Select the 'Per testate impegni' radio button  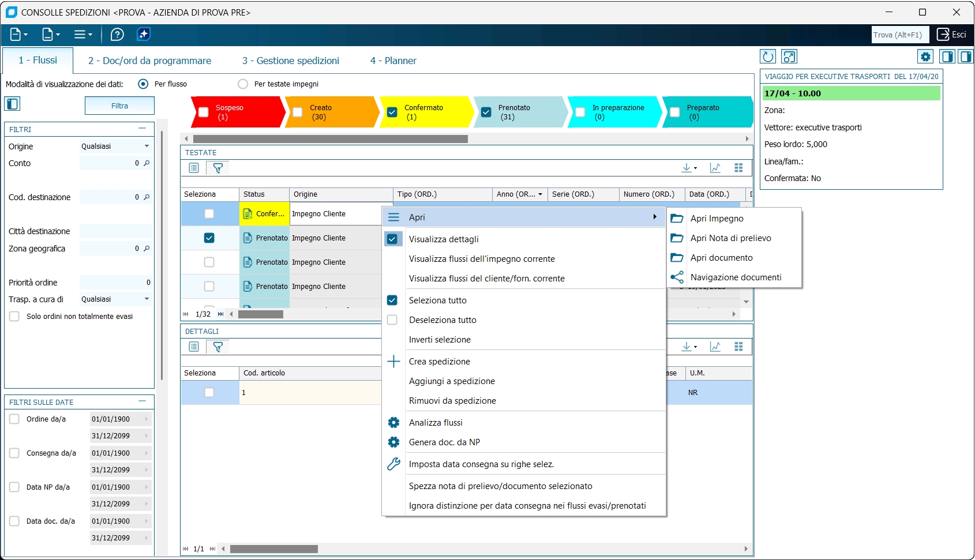(243, 84)
